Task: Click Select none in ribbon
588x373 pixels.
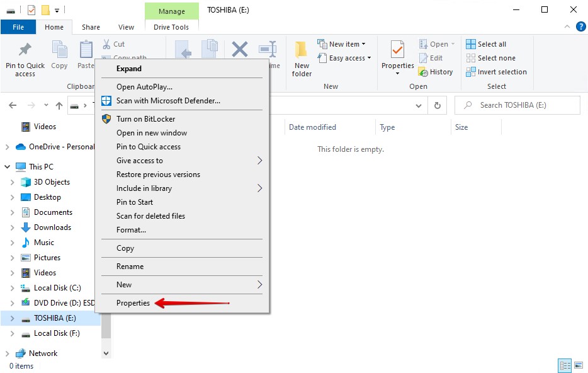Action: coord(491,58)
